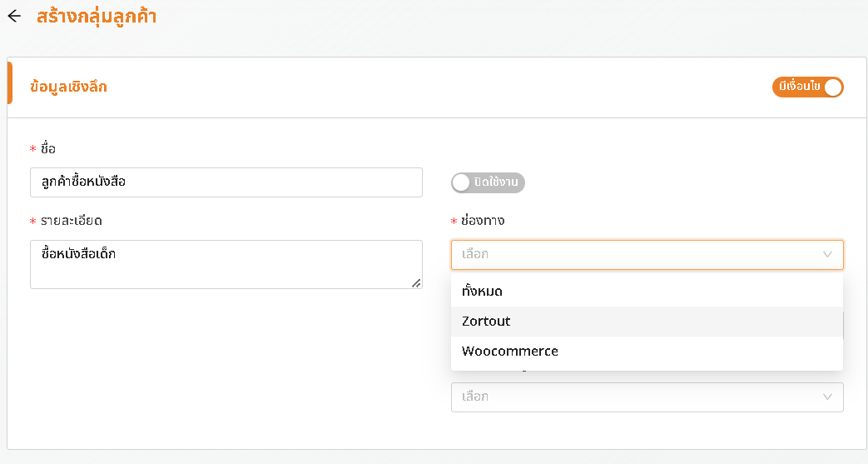This screenshot has height=464, width=868.
Task: Go back using the left arrow icon
Action: pos(14,16)
